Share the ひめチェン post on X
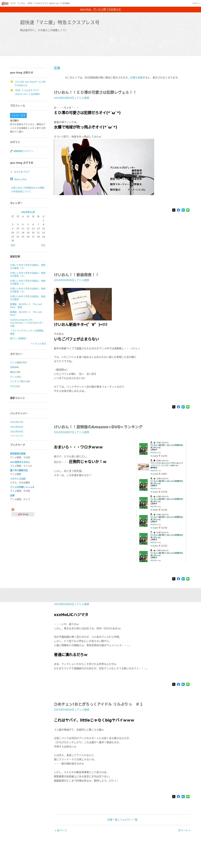This screenshot has width=201, height=868. [x=174, y=797]
